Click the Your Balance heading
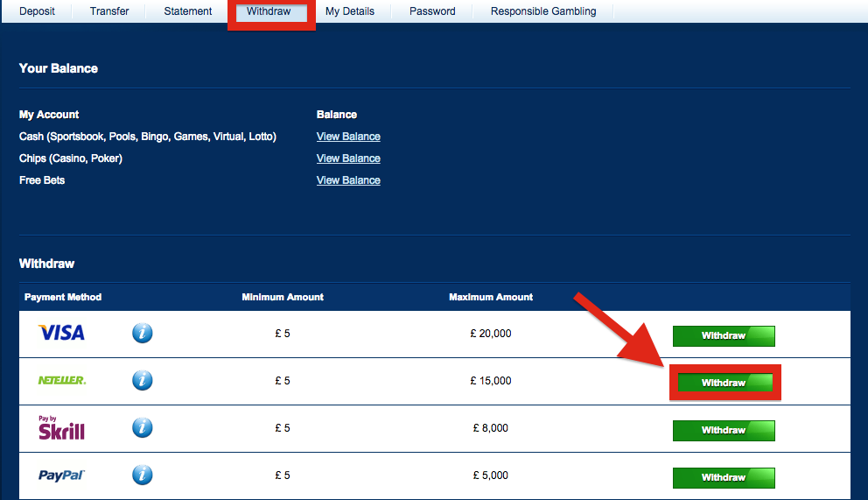The width and height of the screenshot is (868, 500). pyautogui.click(x=59, y=68)
